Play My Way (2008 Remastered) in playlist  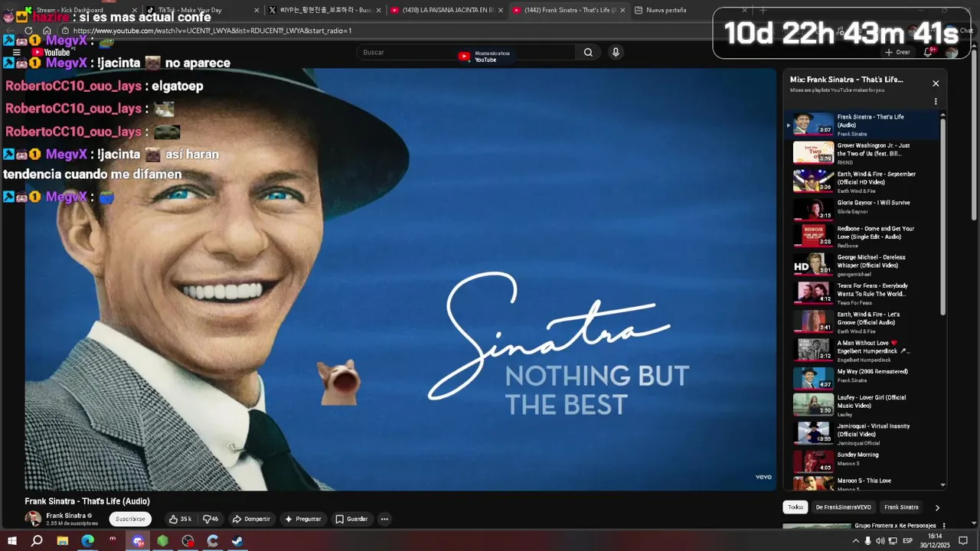tap(863, 378)
